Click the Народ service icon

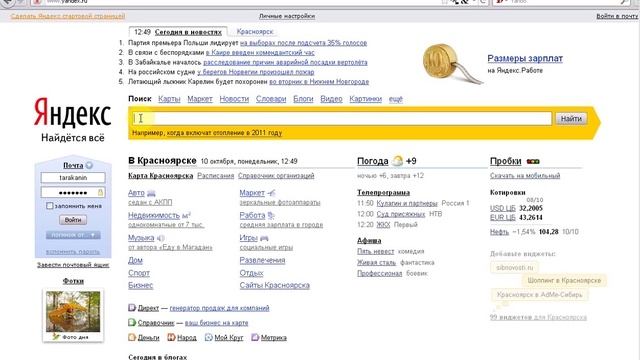click(x=171, y=337)
